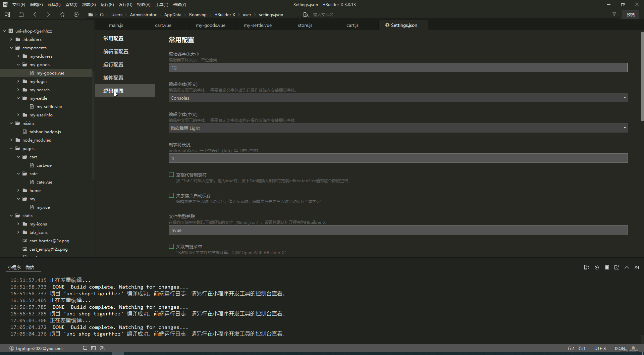Collapse the components folder
This screenshot has width=644, height=355.
[11, 48]
